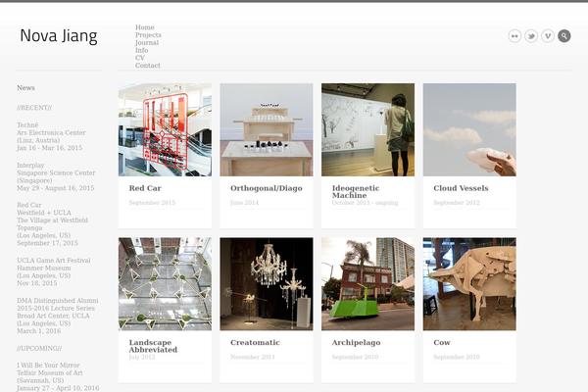Click 'Singapore Science Center' in the news
This screenshot has width=588, height=392.
coord(56,172)
